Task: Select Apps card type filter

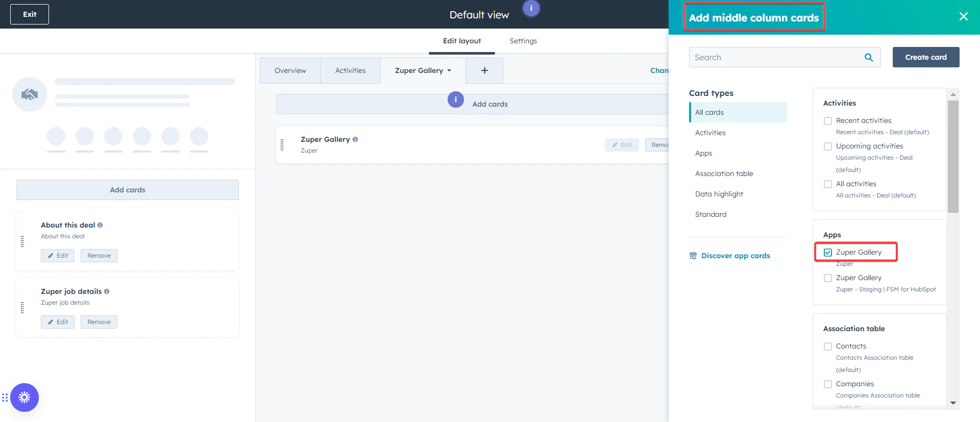Action: (738, 153)
